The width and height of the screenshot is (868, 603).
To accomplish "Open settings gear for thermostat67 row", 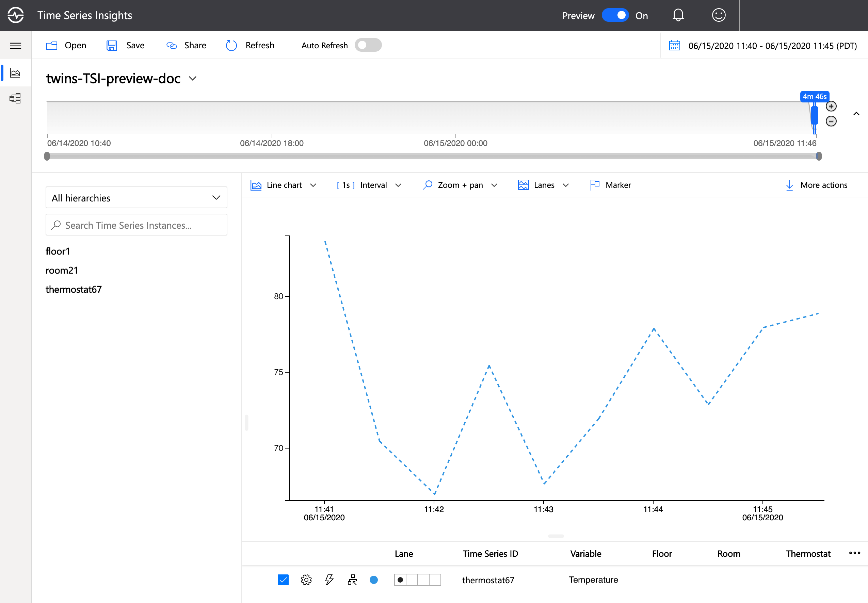I will pos(306,580).
